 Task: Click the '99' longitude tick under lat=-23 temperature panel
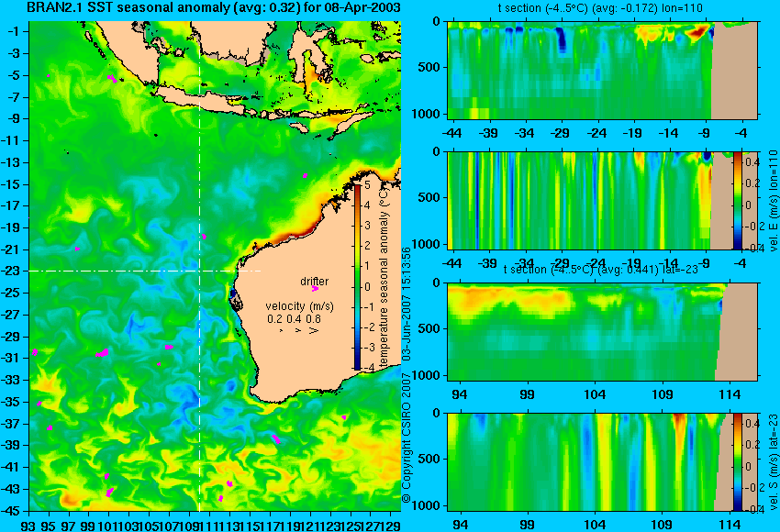click(528, 394)
